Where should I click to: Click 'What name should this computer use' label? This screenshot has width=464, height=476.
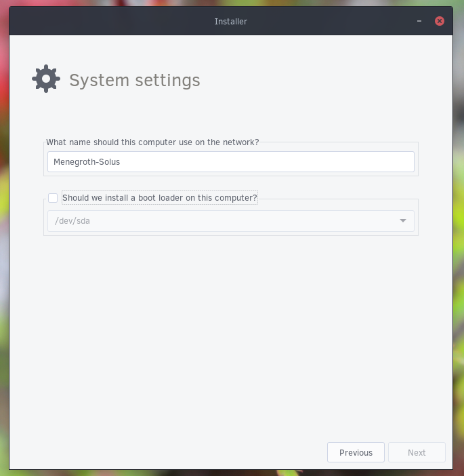152,142
